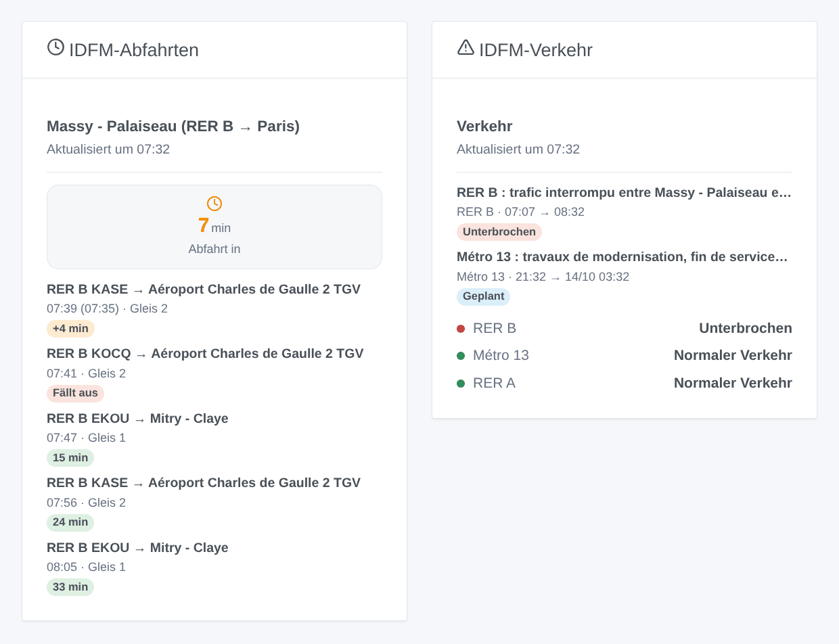Click the clock icon beside IDFM-Abfahrten

click(55, 47)
